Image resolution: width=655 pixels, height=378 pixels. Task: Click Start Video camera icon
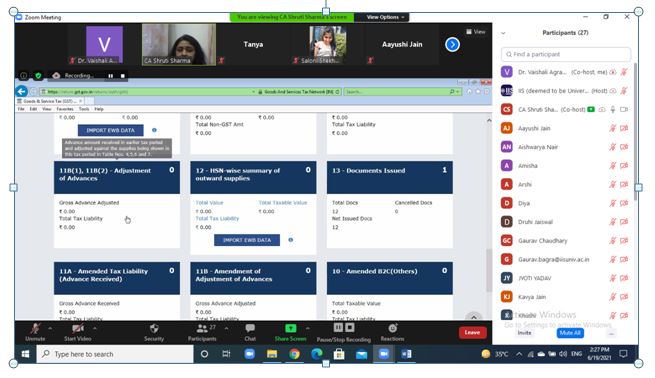tap(78, 329)
